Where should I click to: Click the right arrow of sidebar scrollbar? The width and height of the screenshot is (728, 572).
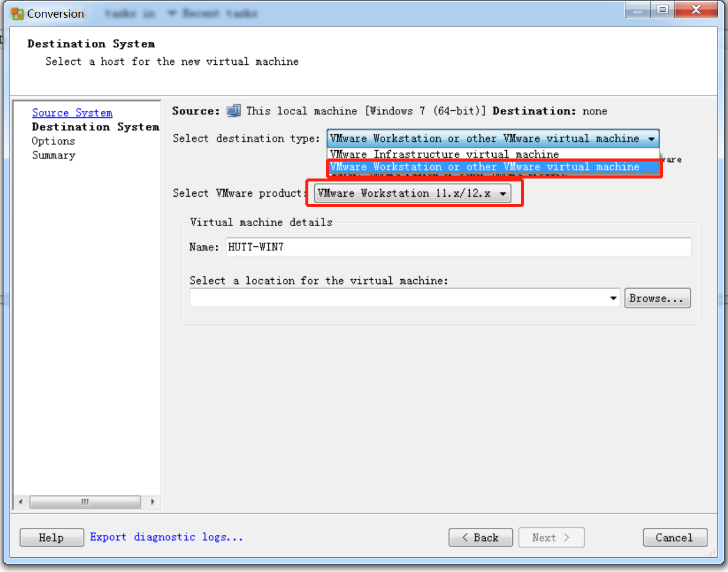[x=153, y=502]
